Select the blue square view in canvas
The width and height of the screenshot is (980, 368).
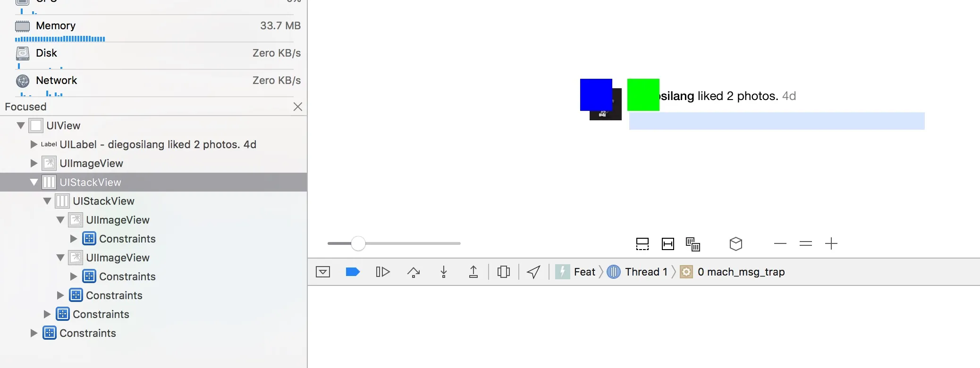point(596,95)
